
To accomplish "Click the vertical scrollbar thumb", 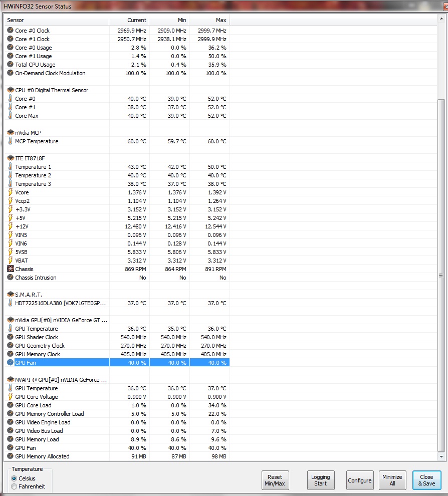I will click(x=441, y=276).
